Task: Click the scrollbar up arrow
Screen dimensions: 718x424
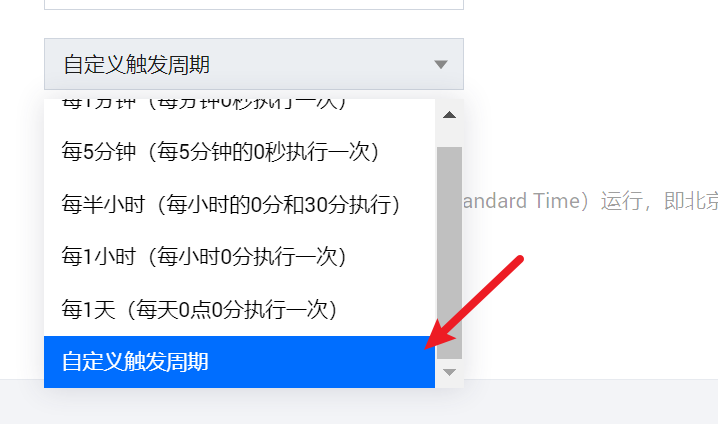Action: (449, 114)
